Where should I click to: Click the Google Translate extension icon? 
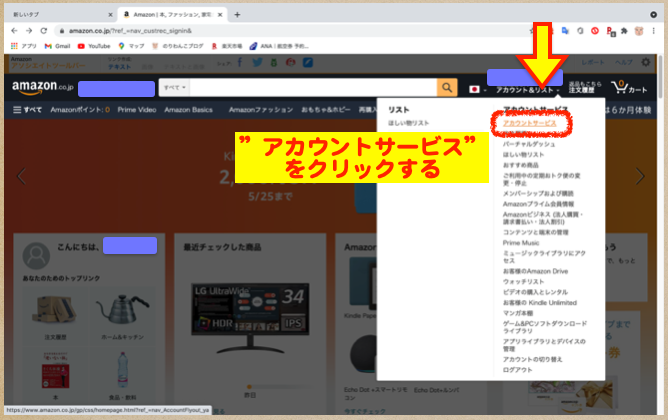click(x=565, y=31)
